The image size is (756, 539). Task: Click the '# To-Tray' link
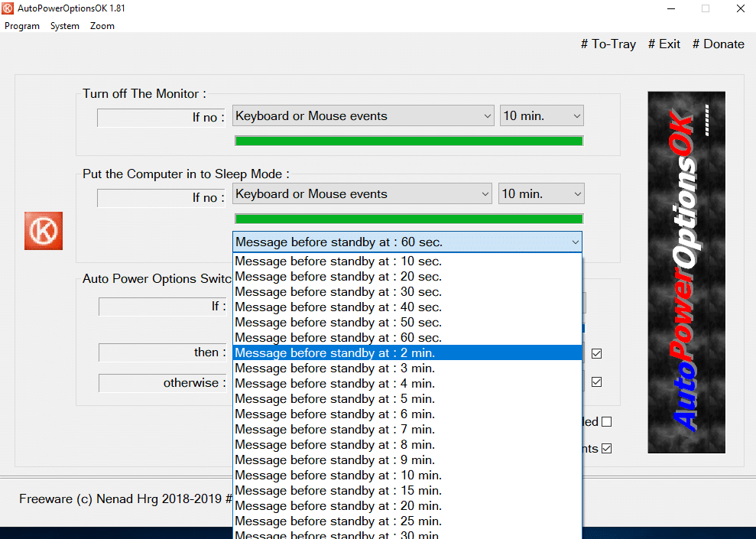point(608,44)
